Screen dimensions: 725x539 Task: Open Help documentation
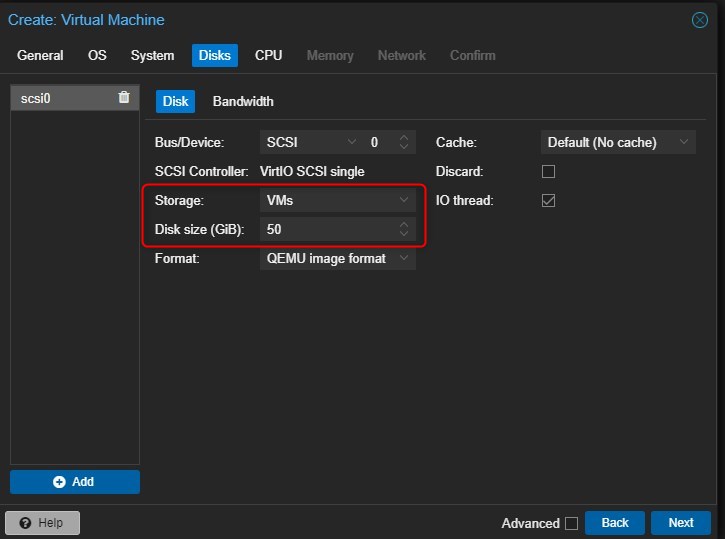tap(42, 523)
